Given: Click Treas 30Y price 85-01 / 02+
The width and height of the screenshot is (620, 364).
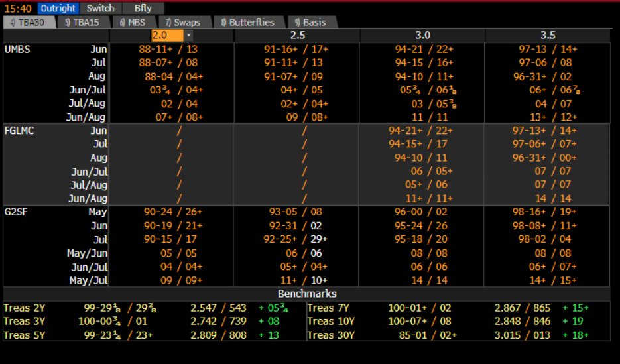Looking at the screenshot, I should tap(428, 335).
